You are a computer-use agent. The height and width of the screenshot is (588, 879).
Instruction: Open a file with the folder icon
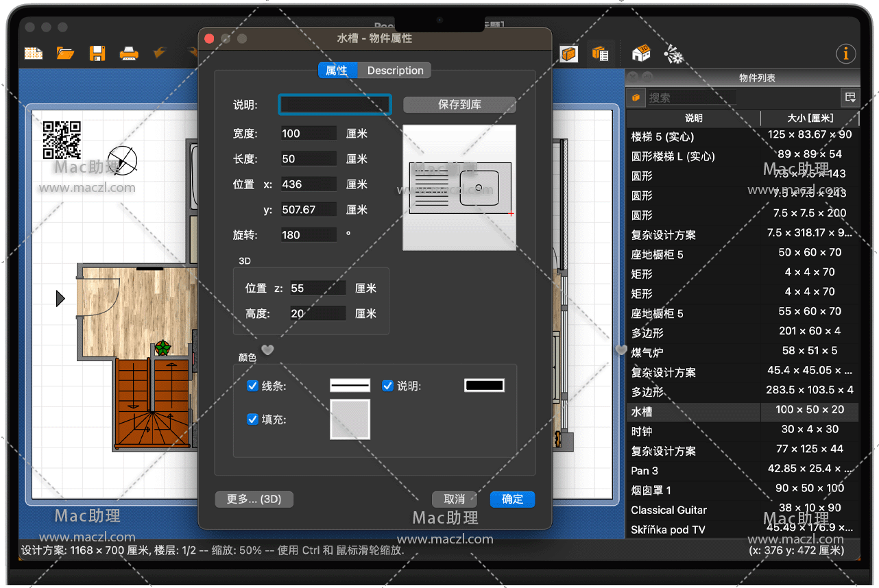click(x=65, y=53)
